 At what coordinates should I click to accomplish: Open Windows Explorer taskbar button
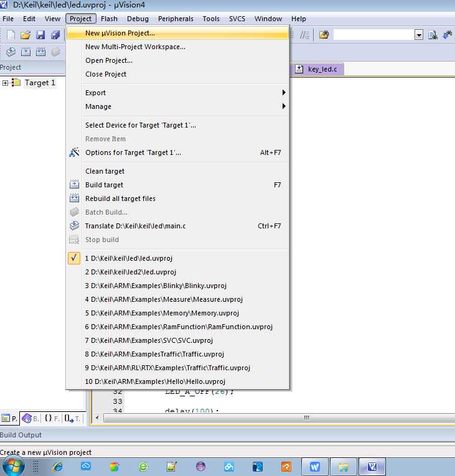point(344,467)
